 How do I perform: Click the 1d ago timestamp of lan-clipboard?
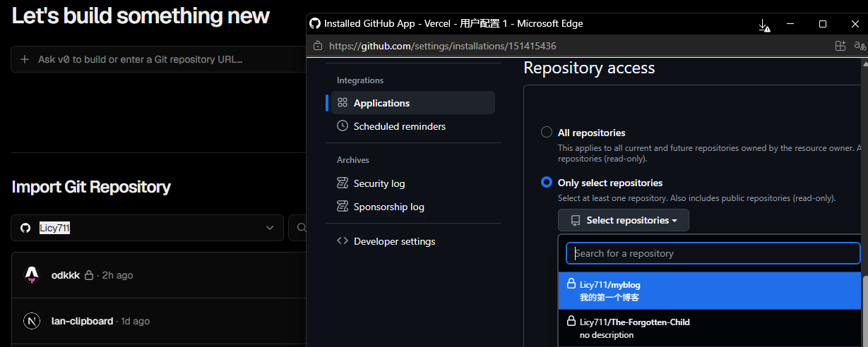[x=135, y=321]
